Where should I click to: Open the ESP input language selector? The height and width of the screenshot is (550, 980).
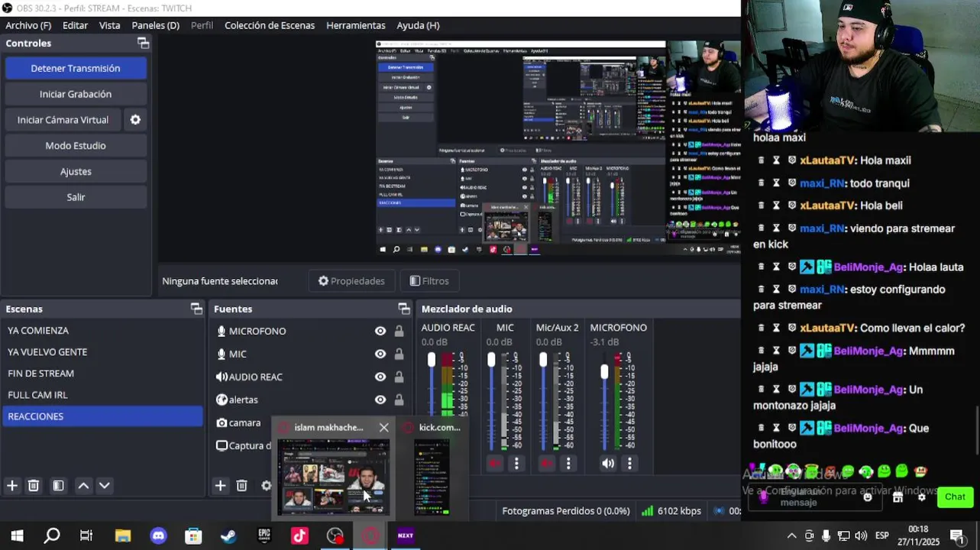(881, 536)
